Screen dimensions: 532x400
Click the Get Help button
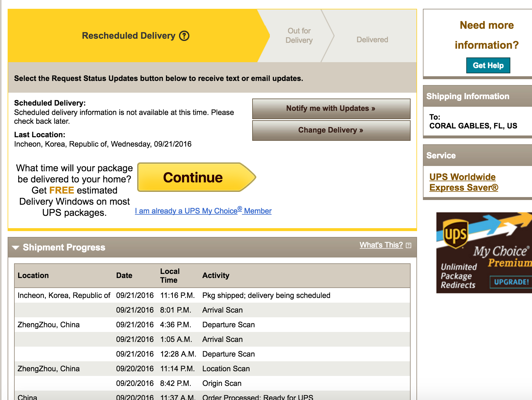coord(488,65)
